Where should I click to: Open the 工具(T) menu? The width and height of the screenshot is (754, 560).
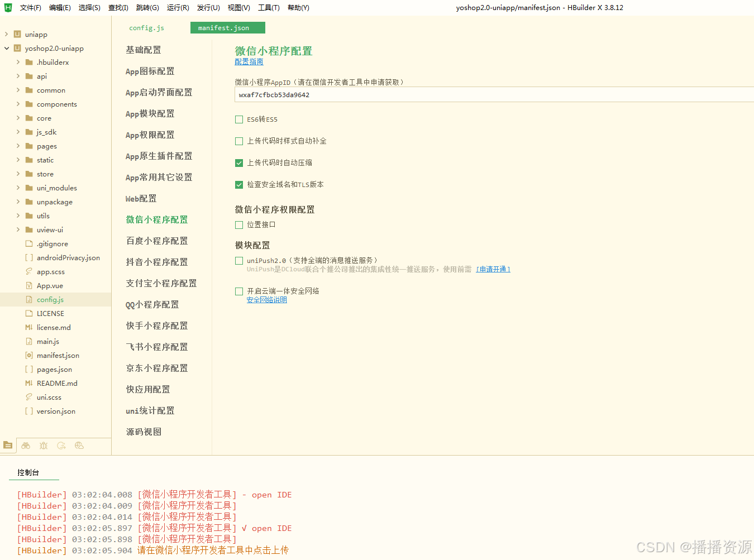coord(269,8)
